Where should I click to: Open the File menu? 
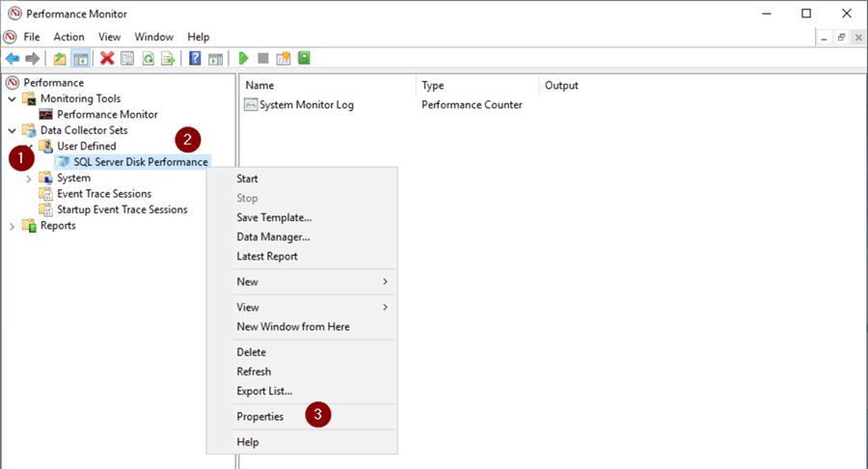click(x=32, y=37)
